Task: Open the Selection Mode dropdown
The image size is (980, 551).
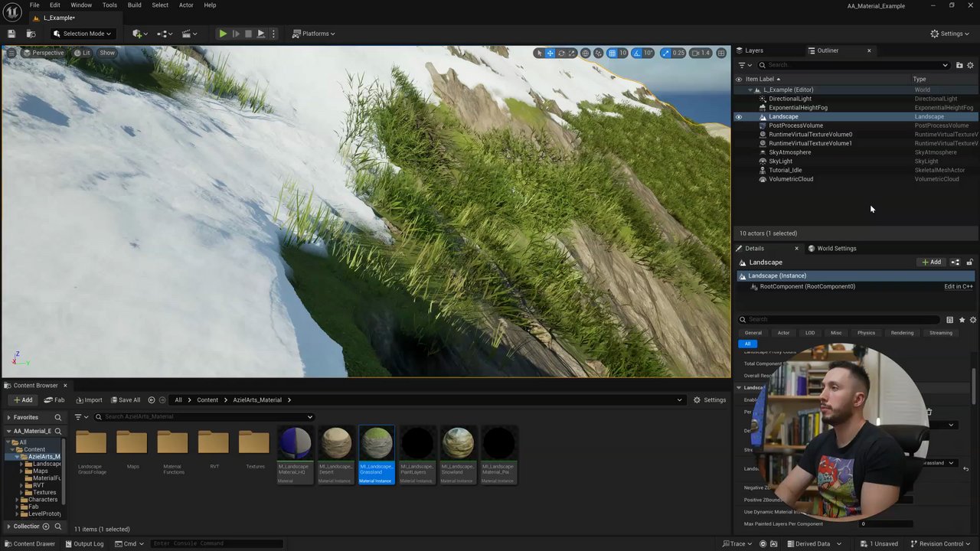Action: 82,34
